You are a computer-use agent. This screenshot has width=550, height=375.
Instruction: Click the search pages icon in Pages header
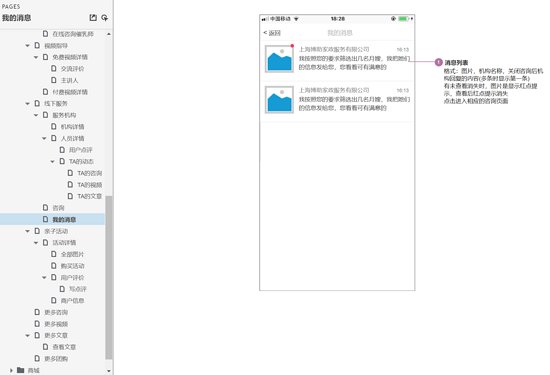click(105, 18)
